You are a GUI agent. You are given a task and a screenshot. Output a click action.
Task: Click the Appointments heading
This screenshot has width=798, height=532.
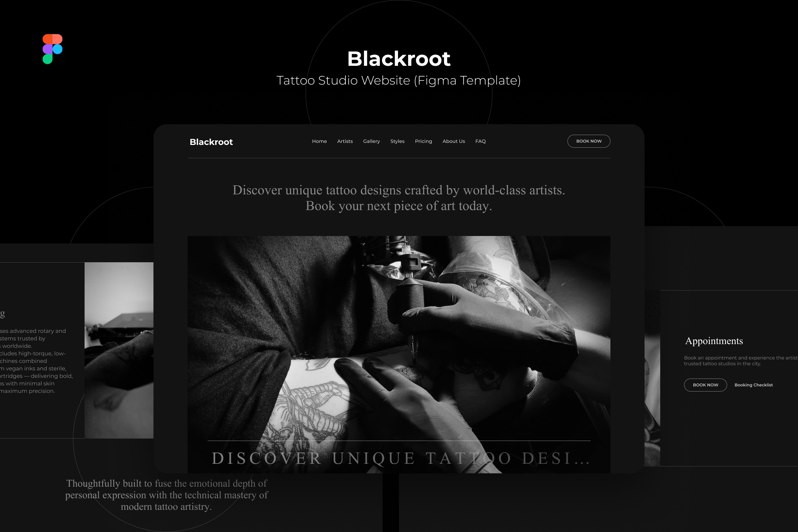click(714, 341)
